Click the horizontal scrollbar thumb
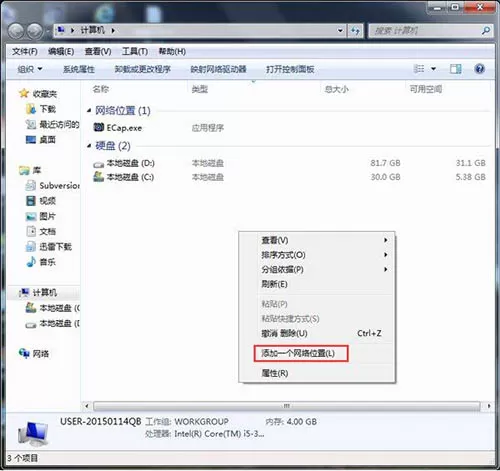500x471 pixels. pyautogui.click(x=287, y=406)
